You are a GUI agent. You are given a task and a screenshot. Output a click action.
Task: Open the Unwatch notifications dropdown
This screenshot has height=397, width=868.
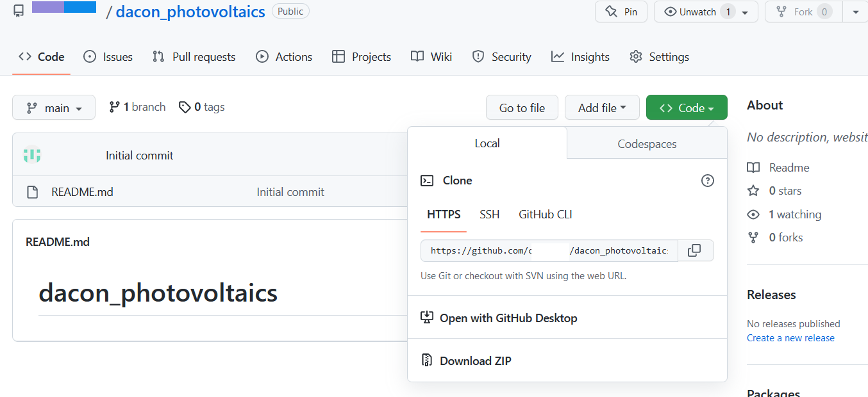[x=706, y=12]
